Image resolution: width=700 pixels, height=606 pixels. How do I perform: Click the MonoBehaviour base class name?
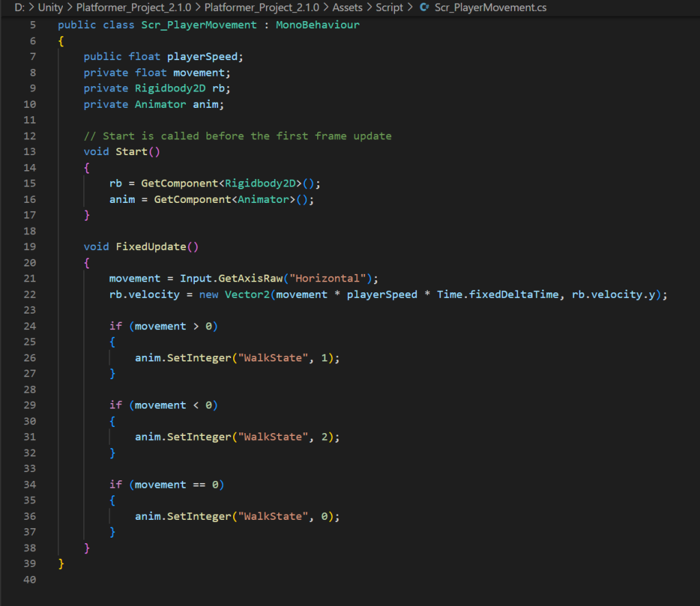tap(317, 25)
